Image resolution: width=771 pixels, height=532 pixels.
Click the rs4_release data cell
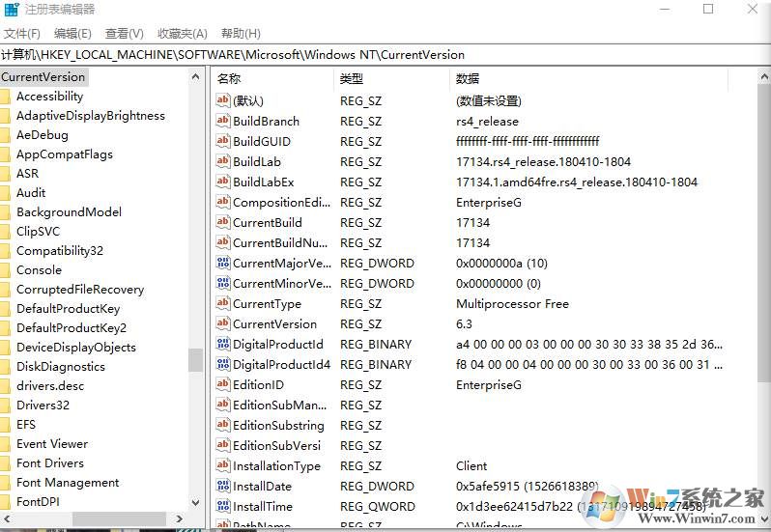click(487, 121)
